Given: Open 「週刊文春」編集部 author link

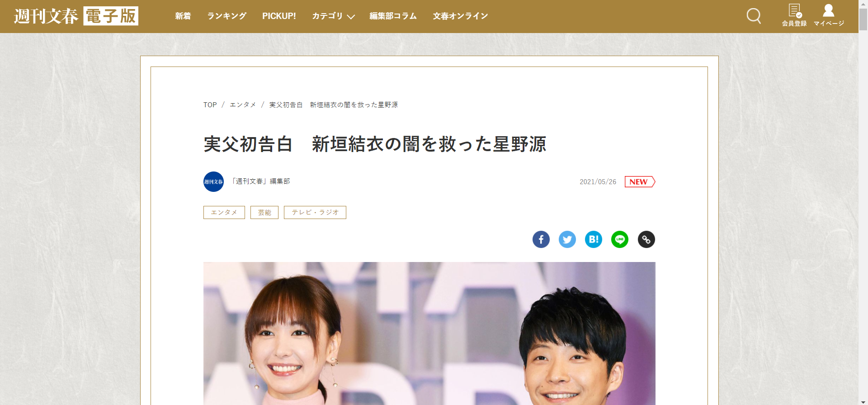Looking at the screenshot, I should (260, 181).
